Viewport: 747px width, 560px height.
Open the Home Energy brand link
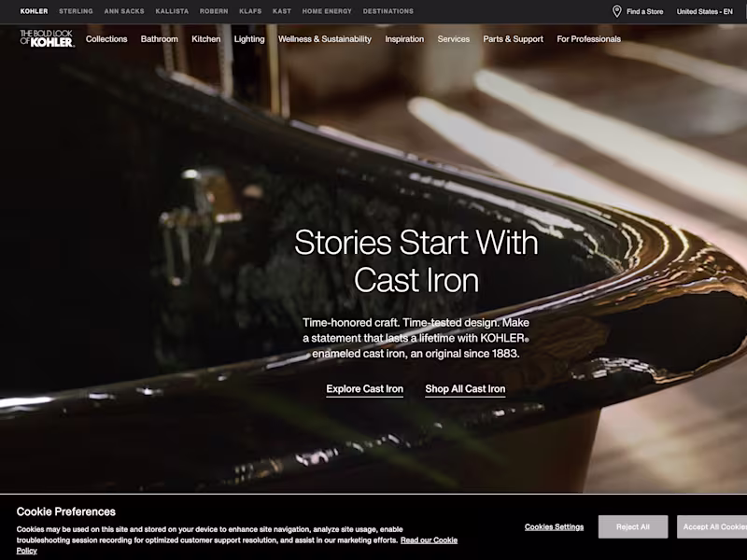(327, 11)
